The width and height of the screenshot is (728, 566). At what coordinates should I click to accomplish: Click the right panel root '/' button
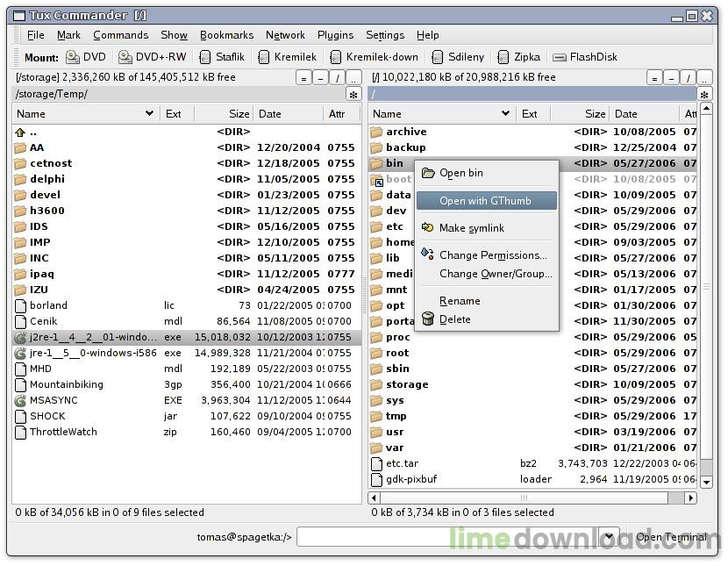[686, 77]
